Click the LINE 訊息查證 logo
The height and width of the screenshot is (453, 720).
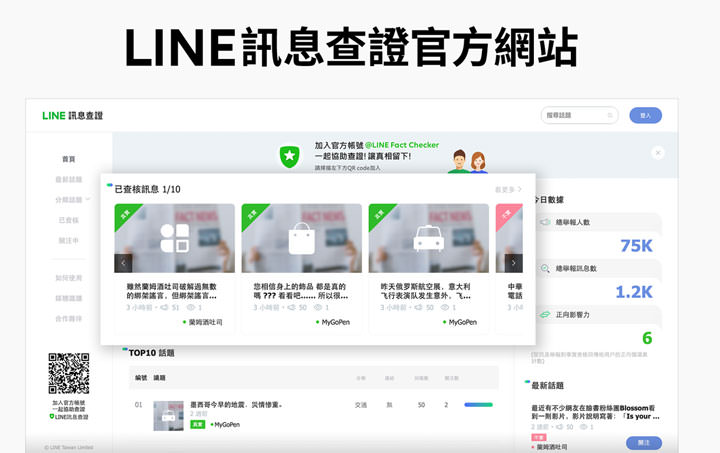coord(73,116)
